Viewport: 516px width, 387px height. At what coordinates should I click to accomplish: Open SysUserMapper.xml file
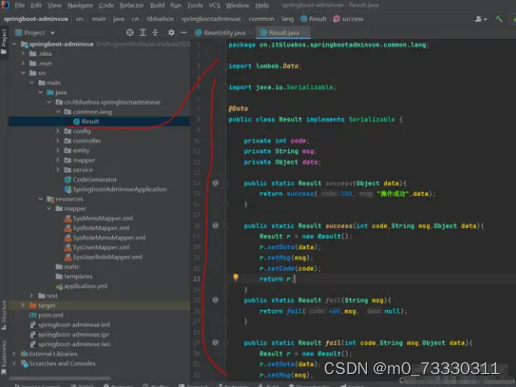coord(97,247)
